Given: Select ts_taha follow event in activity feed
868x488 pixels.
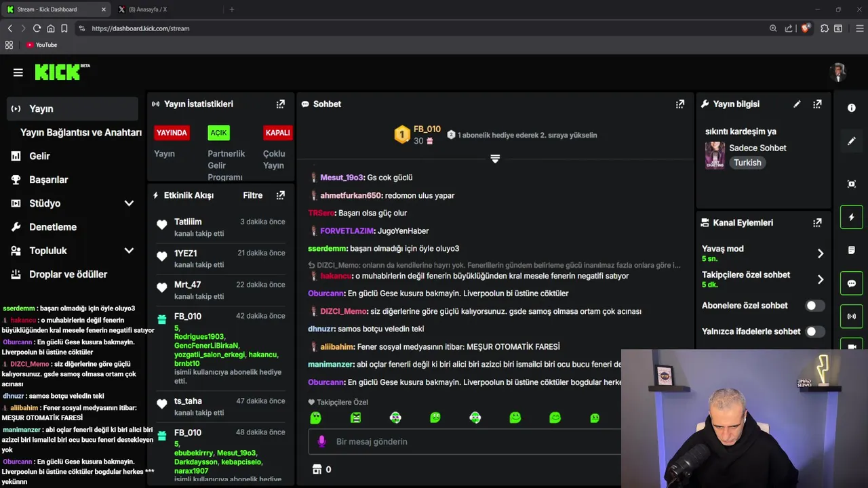Looking at the screenshot, I should click(221, 406).
